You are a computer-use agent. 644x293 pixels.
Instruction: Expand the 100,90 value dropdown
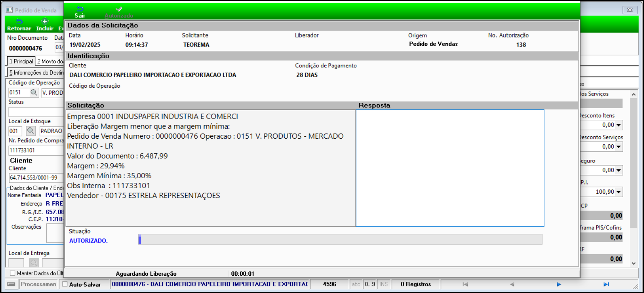(x=619, y=192)
